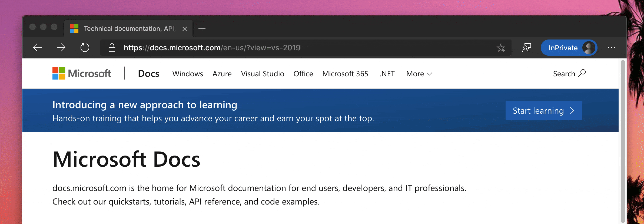Open Search with the magnifier icon

pyautogui.click(x=569, y=74)
